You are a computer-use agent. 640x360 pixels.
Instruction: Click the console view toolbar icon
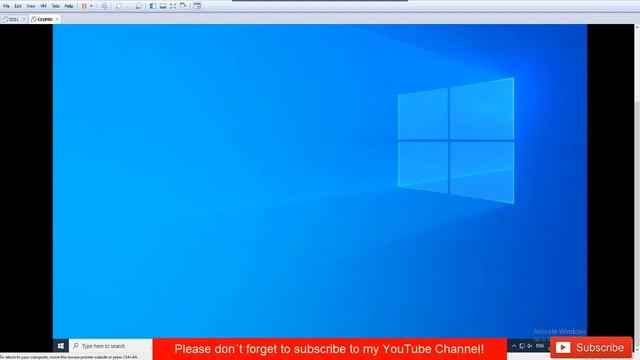198,6
